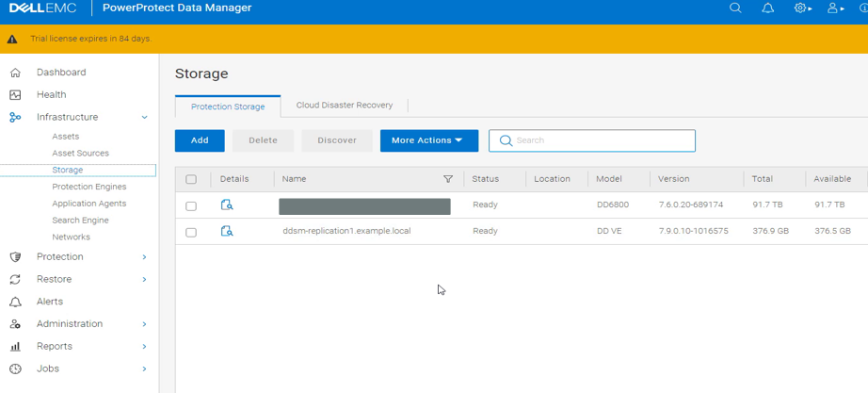Click the 376.5 GB available cell
The image size is (868, 393).
(832, 231)
